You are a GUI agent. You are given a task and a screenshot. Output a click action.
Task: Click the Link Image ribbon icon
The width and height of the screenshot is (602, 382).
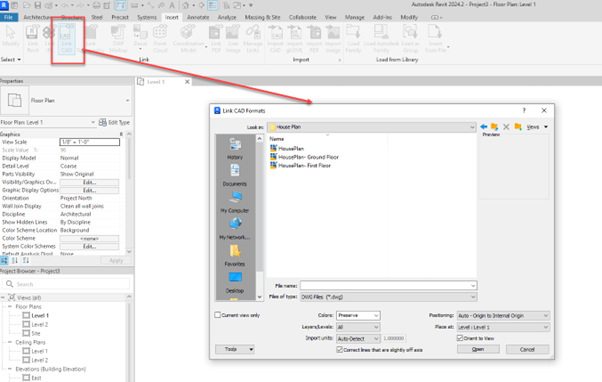pyautogui.click(x=233, y=38)
